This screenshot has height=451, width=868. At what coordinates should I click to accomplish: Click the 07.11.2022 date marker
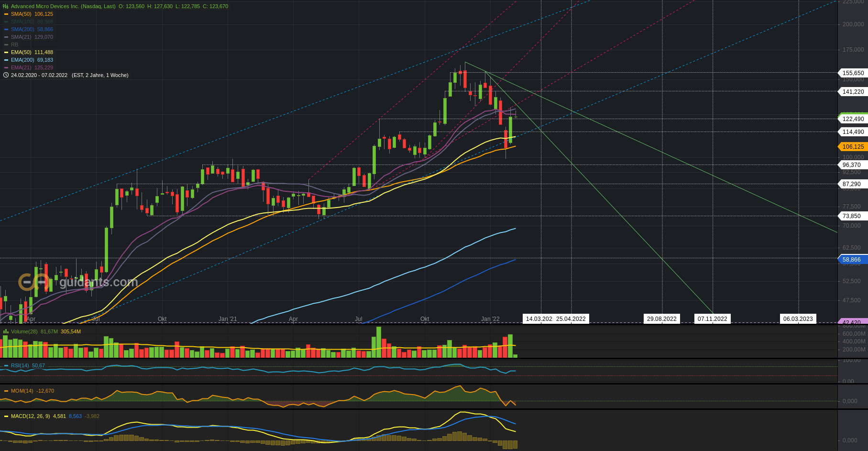pyautogui.click(x=713, y=319)
